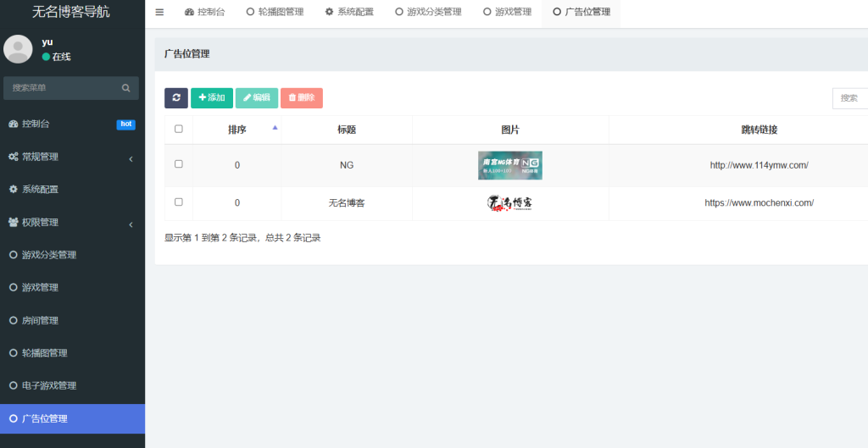Switch to the 系统配置 tab
This screenshot has height=448, width=868.
[349, 12]
